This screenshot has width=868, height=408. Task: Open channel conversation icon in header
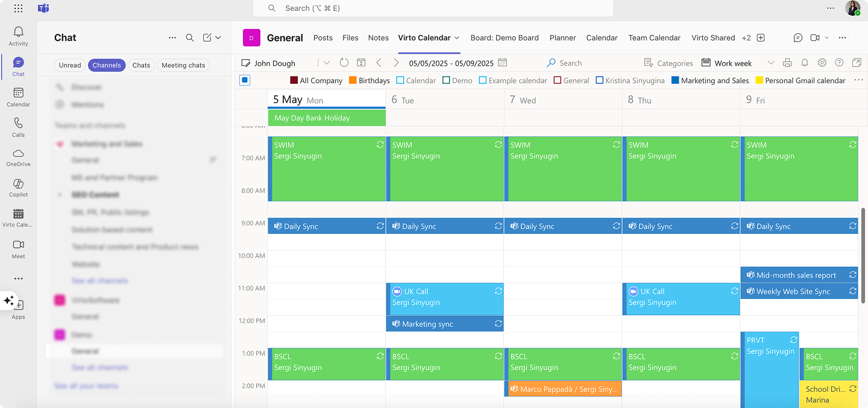(797, 37)
